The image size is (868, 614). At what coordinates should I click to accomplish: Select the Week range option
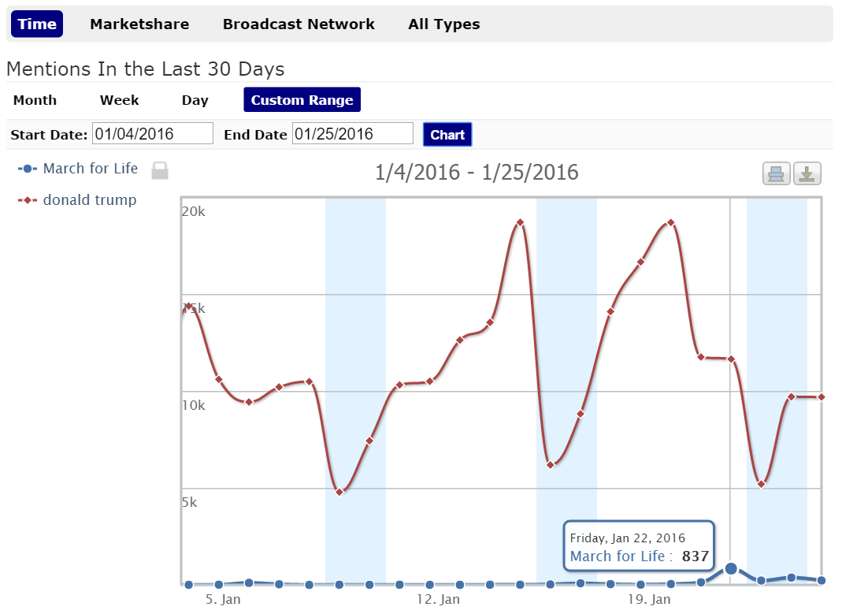(x=119, y=100)
